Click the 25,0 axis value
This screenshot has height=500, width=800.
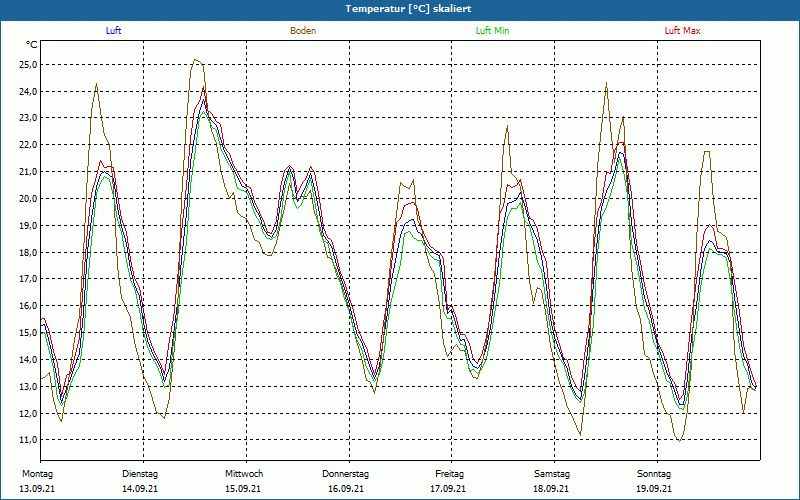pos(28,65)
